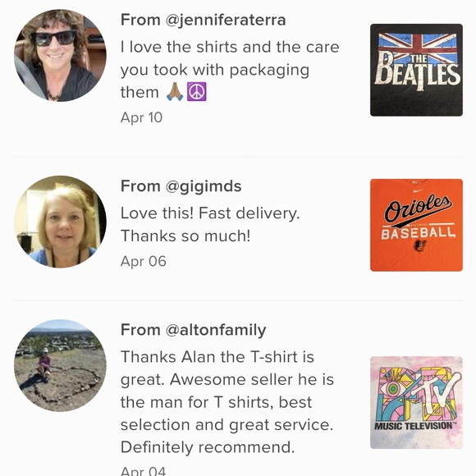
Task: Tap the username @gigimds
Action: pos(204,186)
